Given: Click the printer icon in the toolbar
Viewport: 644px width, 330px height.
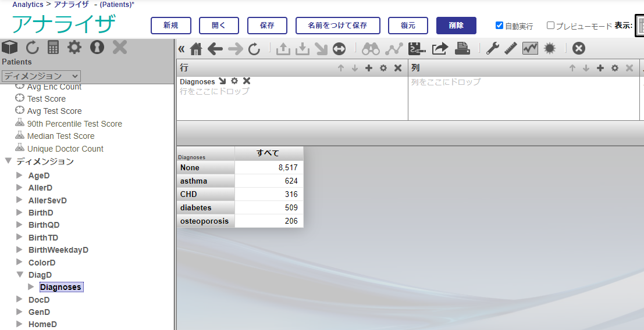Looking at the screenshot, I should pyautogui.click(x=462, y=49).
